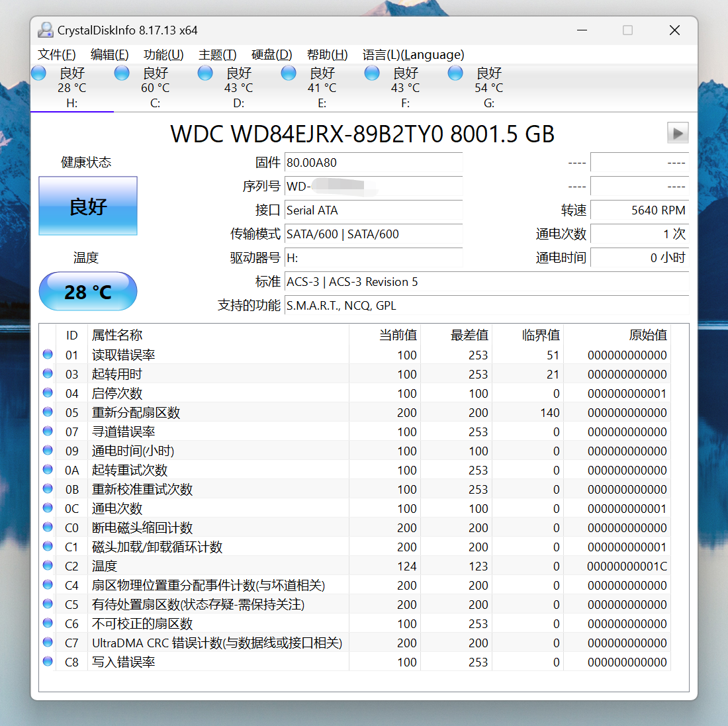Click the serial number field WD-
This screenshot has width=728, height=726.
pyautogui.click(x=373, y=187)
